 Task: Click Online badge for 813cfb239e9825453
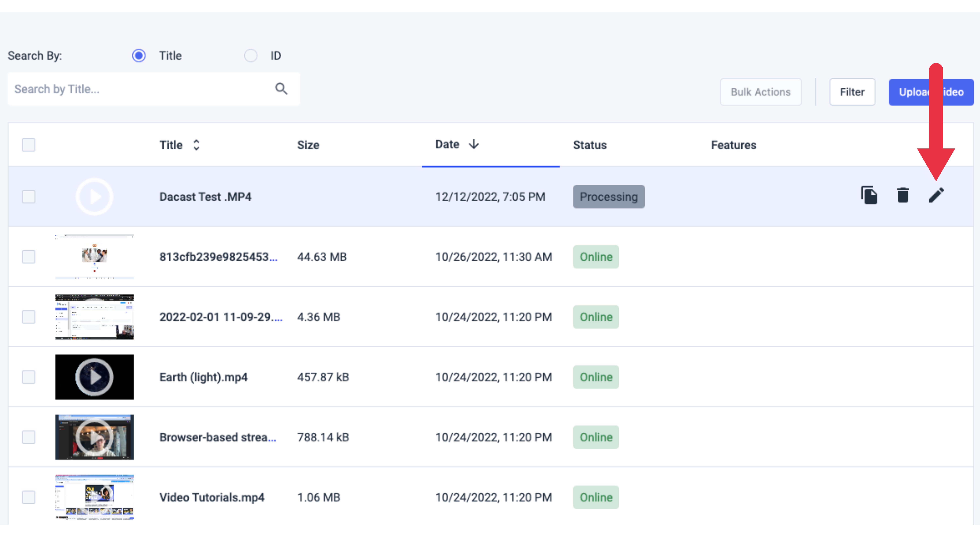(596, 257)
